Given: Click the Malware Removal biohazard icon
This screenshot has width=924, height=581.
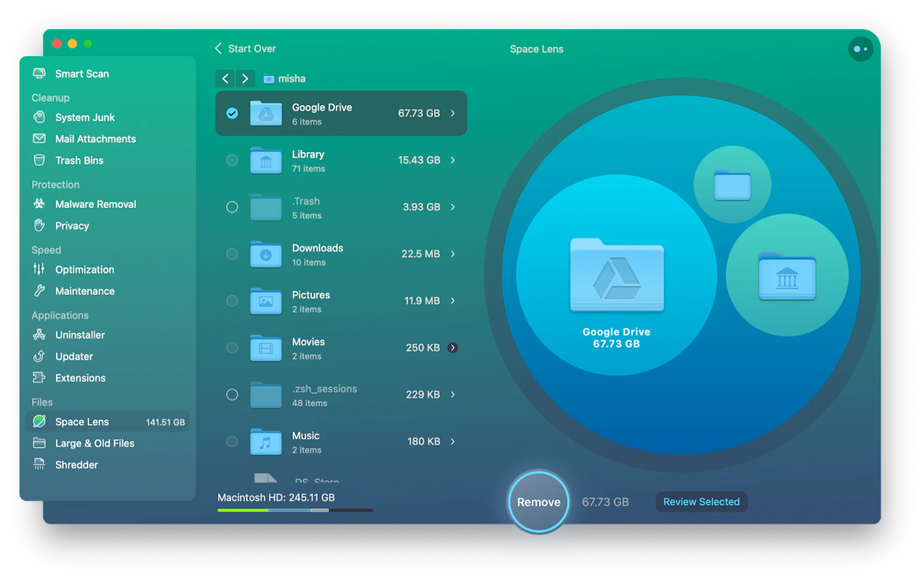Looking at the screenshot, I should point(39,204).
